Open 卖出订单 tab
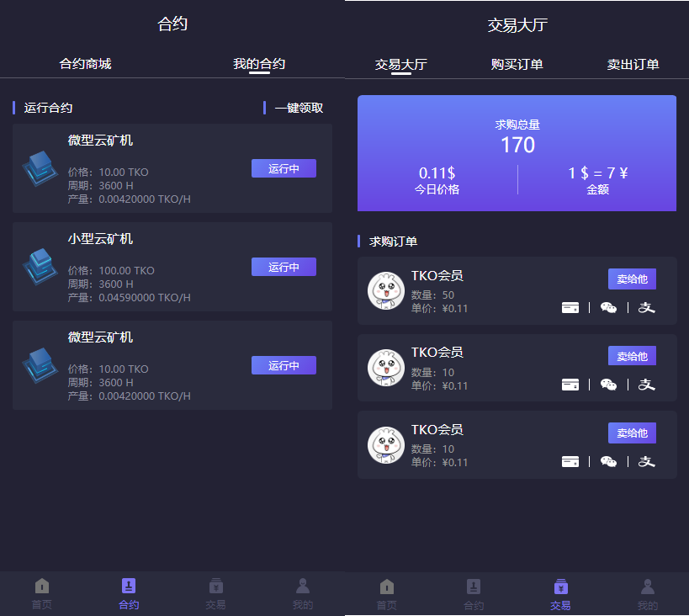689x616 pixels. click(x=633, y=65)
